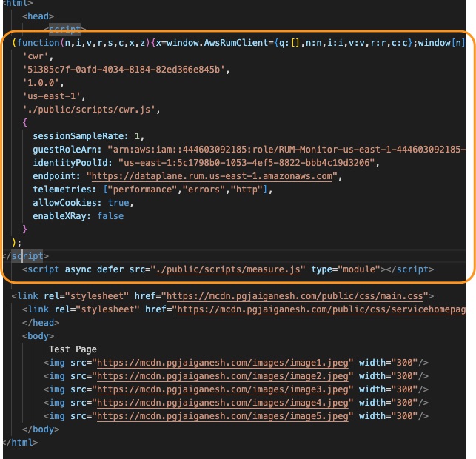476x459 pixels.
Task: Open the image1.jpeg source URL
Action: 223,363
